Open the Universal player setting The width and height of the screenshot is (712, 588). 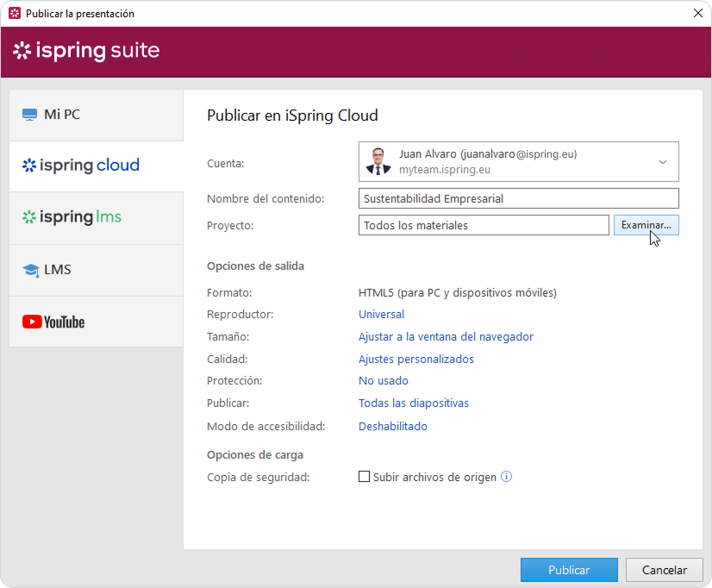[381, 315]
